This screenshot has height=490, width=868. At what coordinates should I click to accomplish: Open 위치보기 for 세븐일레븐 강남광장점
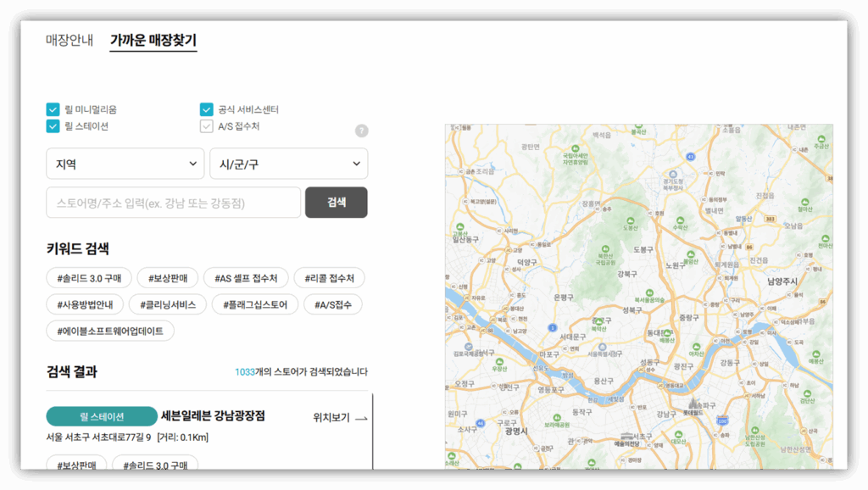pos(340,417)
